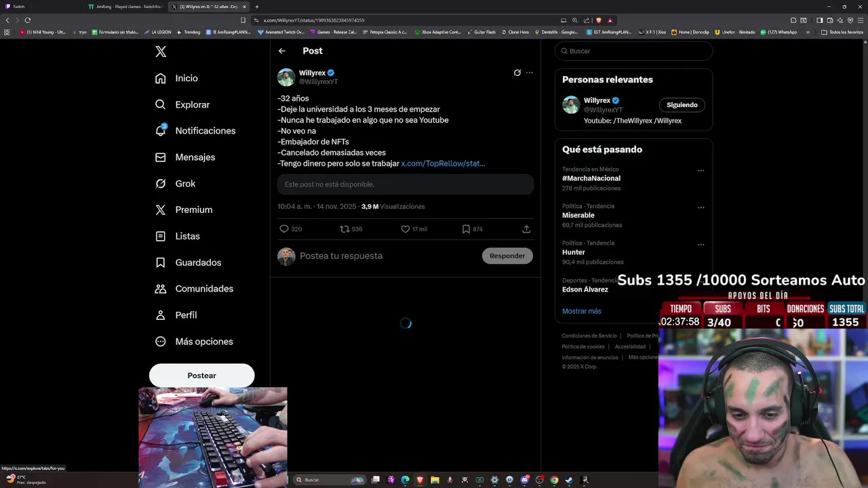This screenshot has height=488, width=868.
Task: Click the Postear button
Action: (x=201, y=375)
